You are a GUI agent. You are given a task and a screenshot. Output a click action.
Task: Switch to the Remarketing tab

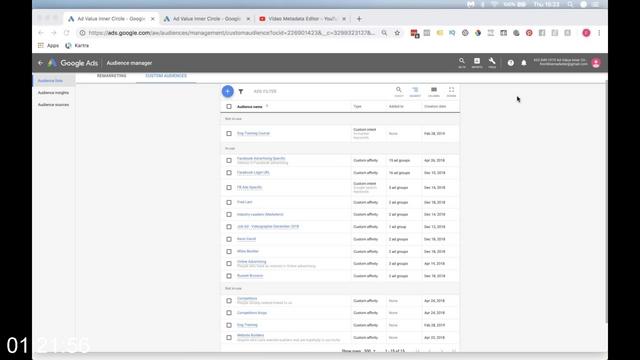point(111,76)
